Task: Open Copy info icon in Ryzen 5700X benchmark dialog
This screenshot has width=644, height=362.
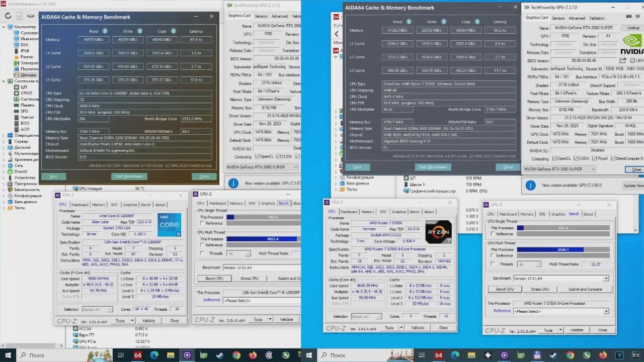Action: point(477,22)
